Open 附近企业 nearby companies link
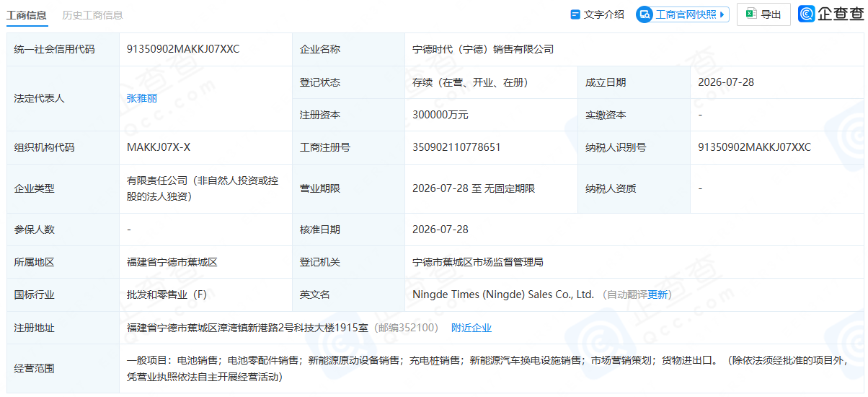 click(x=471, y=328)
